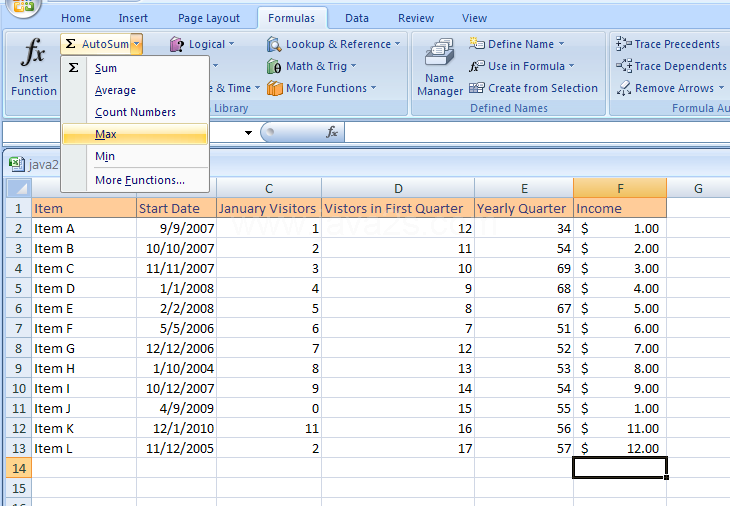730x506 pixels.
Task: Expand Lookup & Reference dropdown arrow
Action: click(398, 44)
